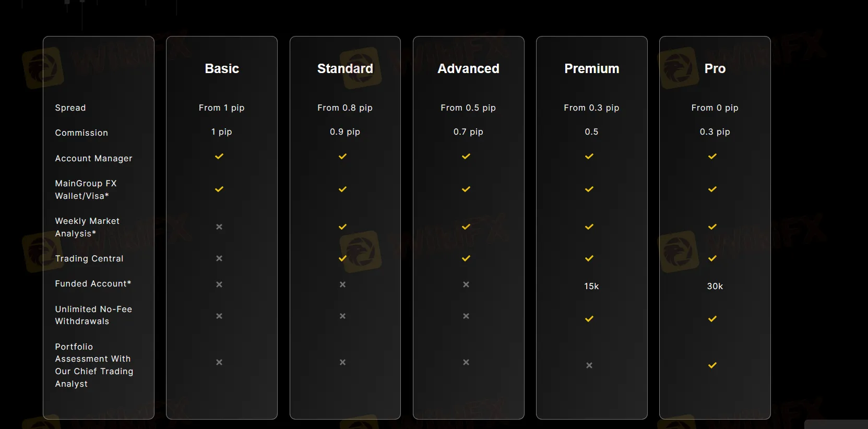
Task: Toggle Trading Central for the Basic plan
Action: point(219,258)
